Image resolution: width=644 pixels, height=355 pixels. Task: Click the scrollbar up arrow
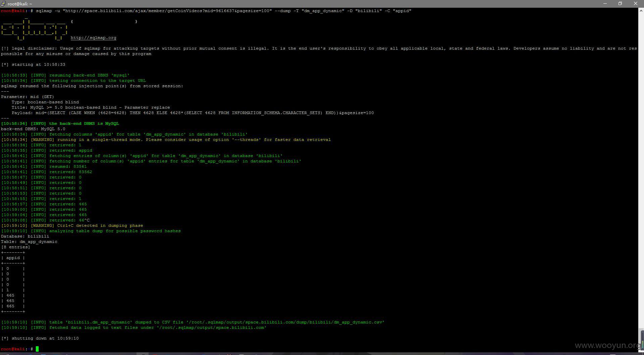click(641, 11)
